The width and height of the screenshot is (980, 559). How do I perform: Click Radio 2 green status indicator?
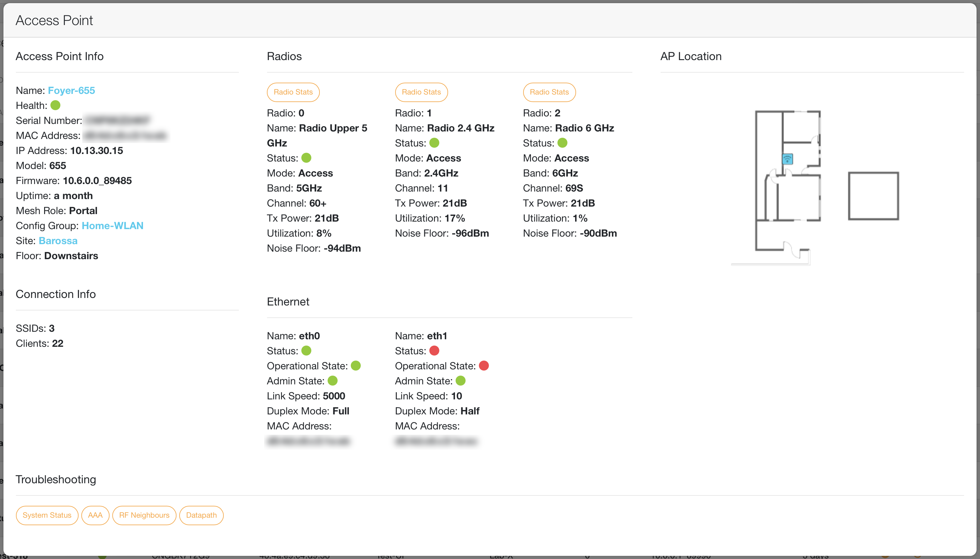pos(563,143)
